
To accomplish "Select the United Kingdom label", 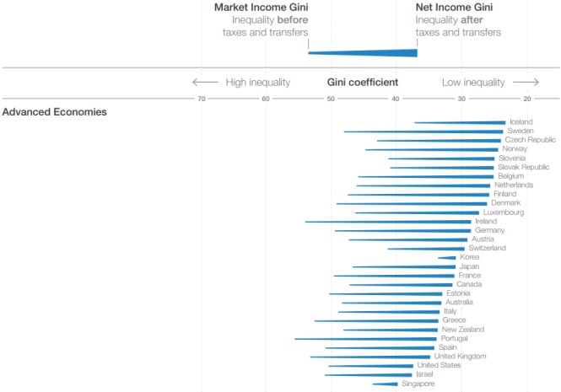I will tap(460, 357).
